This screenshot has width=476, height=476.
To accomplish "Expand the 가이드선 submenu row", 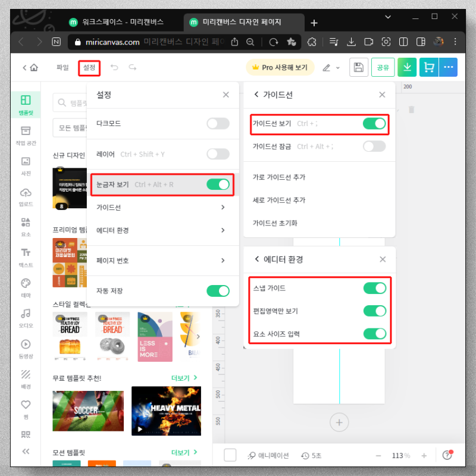I will (x=162, y=207).
